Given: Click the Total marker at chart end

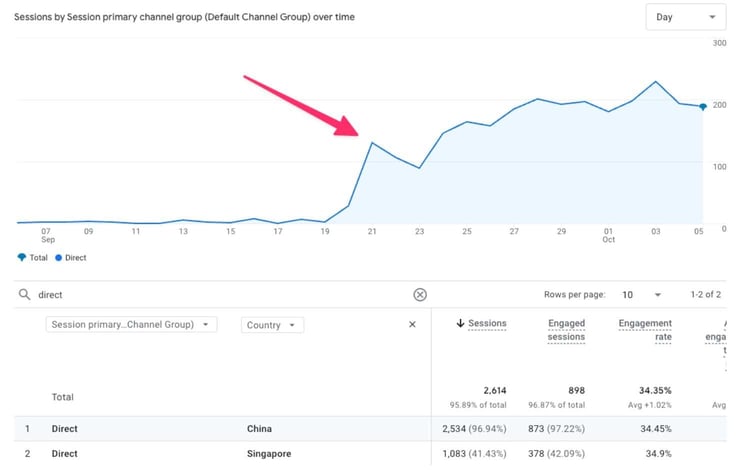Looking at the screenshot, I should pos(703,107).
